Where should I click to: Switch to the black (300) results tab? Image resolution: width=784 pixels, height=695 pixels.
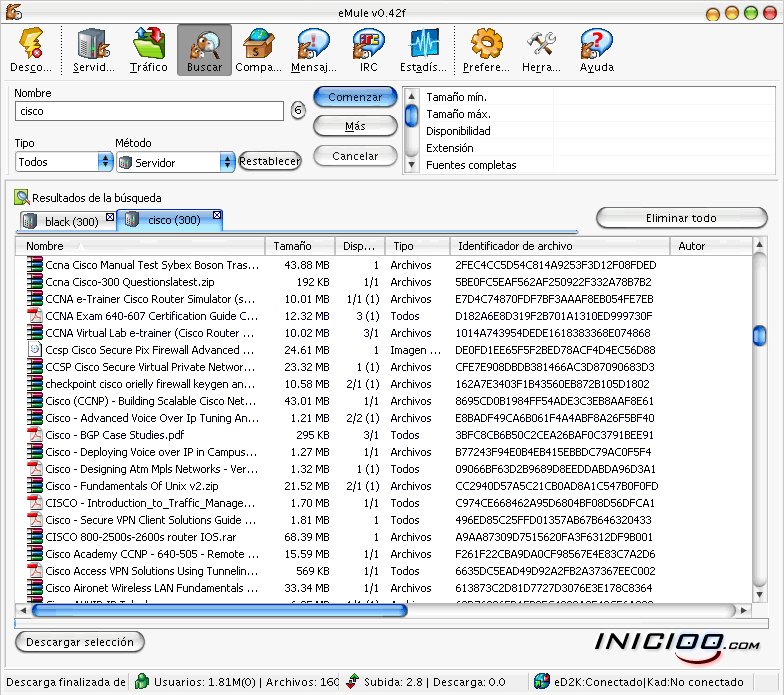67,221
